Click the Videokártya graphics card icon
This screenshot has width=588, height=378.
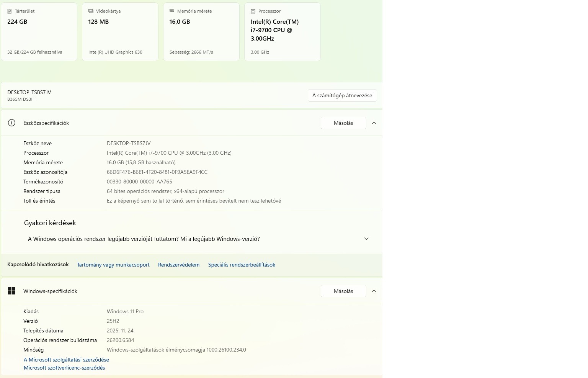point(91,11)
